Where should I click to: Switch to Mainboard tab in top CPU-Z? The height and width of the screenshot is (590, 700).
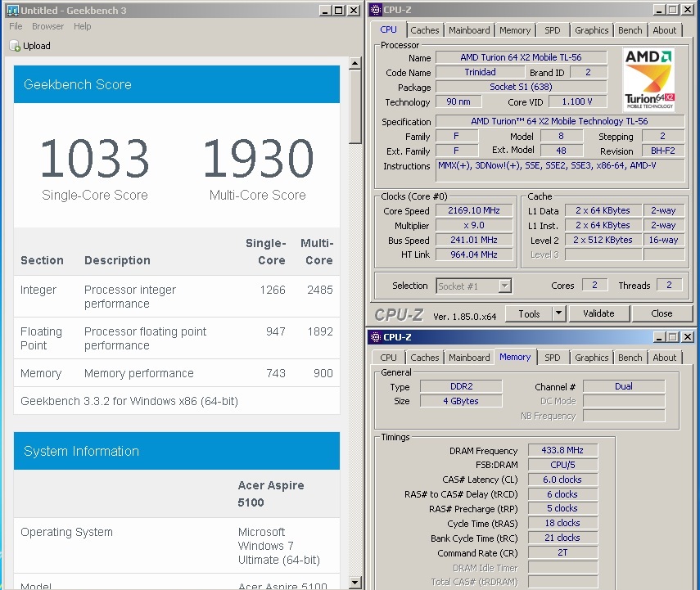pyautogui.click(x=469, y=30)
